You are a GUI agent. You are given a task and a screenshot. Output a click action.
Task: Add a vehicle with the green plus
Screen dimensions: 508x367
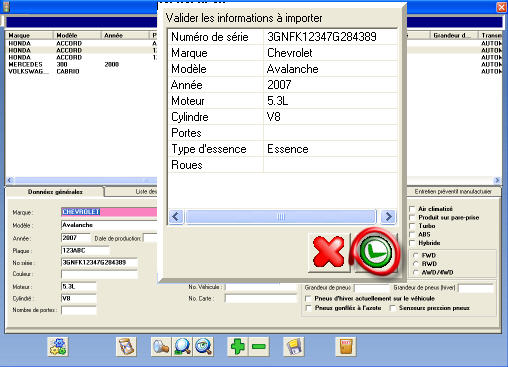coord(238,347)
